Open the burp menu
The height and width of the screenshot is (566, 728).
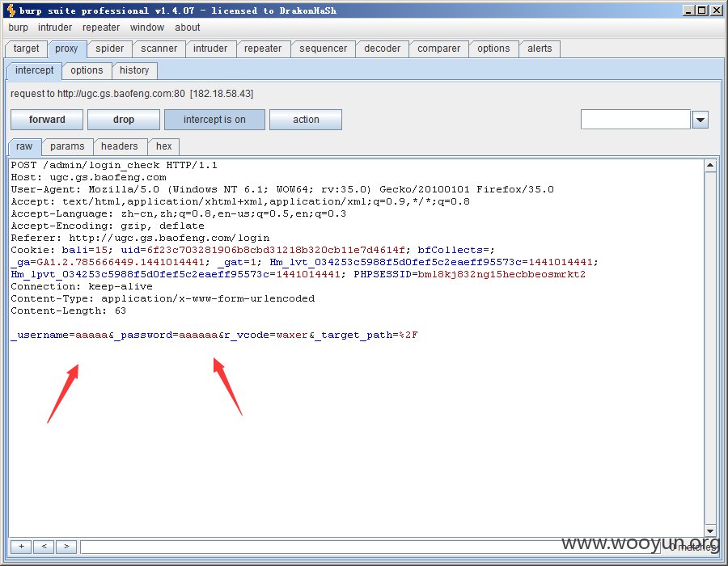[18, 27]
